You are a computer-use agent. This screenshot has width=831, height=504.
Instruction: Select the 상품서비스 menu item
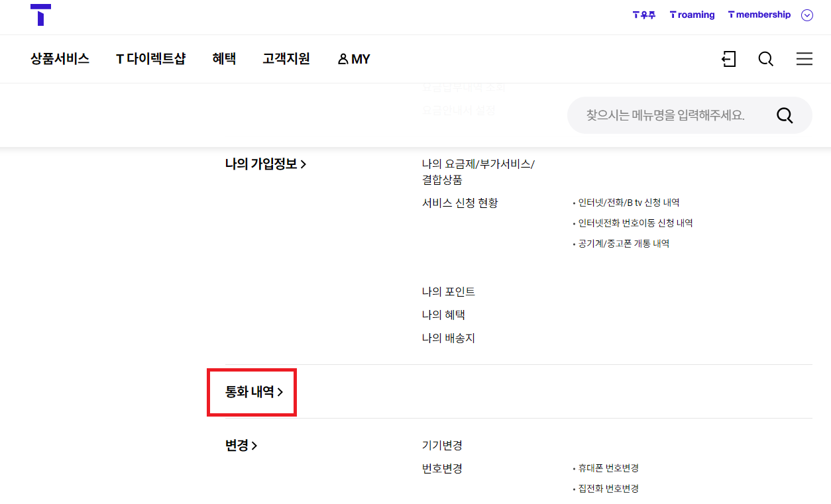coord(60,59)
